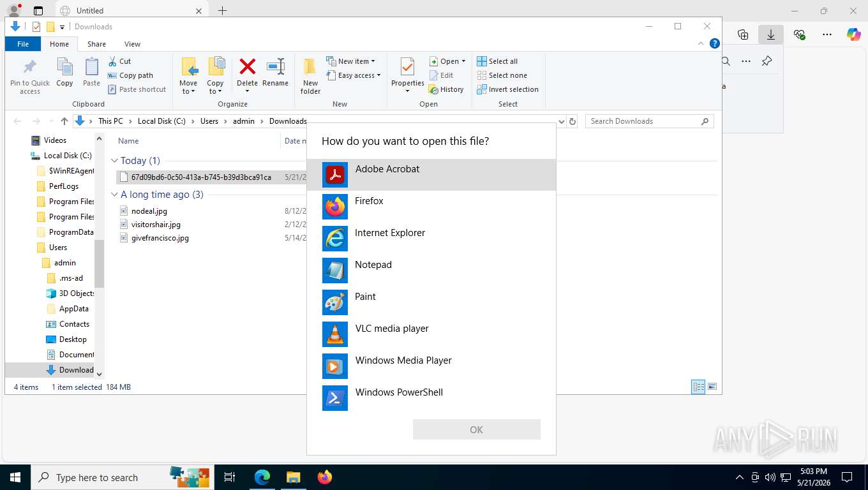
Task: Open the Properties ribbon button
Action: click(x=408, y=76)
